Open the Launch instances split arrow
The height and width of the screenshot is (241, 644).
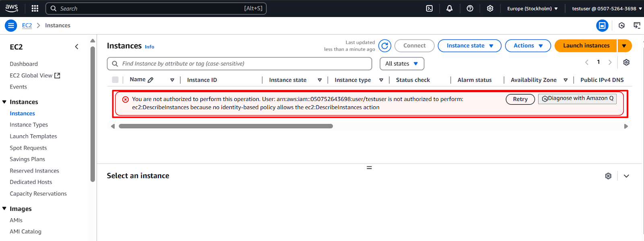624,46
